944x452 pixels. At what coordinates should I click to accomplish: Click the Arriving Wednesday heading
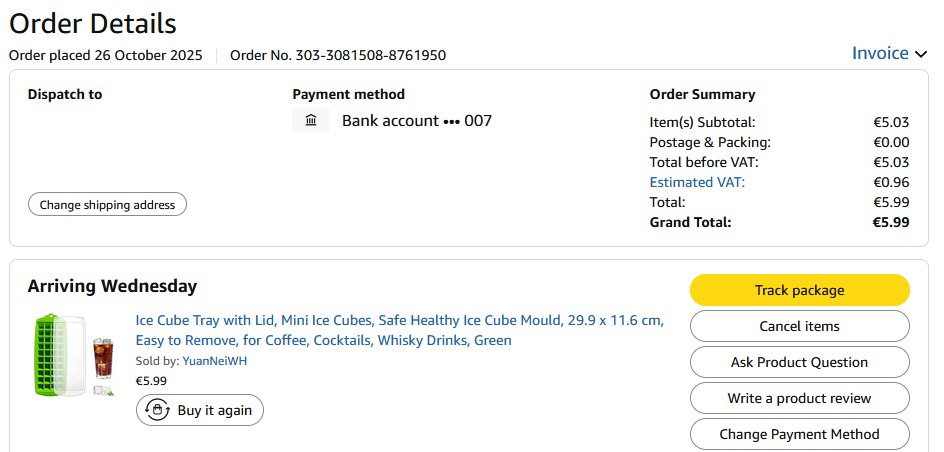112,286
